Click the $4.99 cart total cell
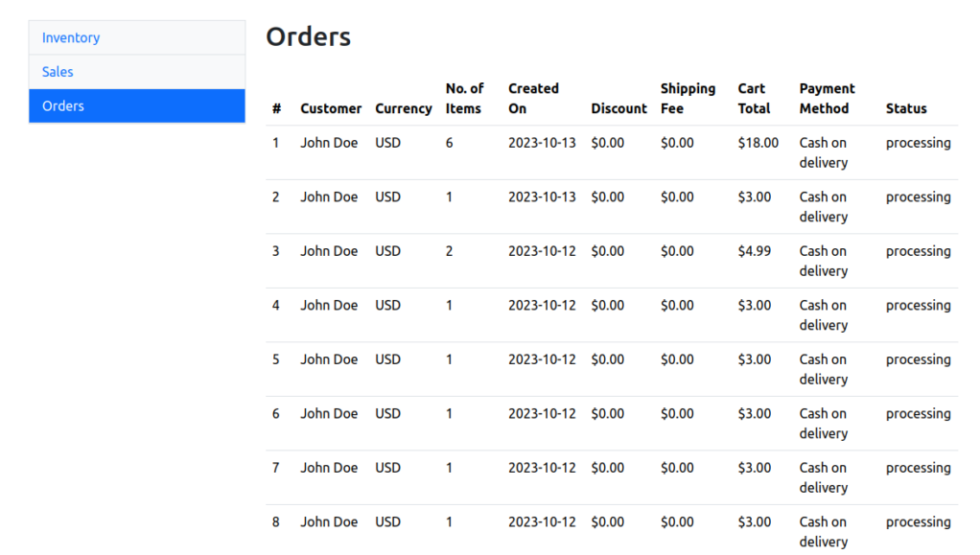Image resolution: width=980 pixels, height=555 pixels. (x=755, y=251)
